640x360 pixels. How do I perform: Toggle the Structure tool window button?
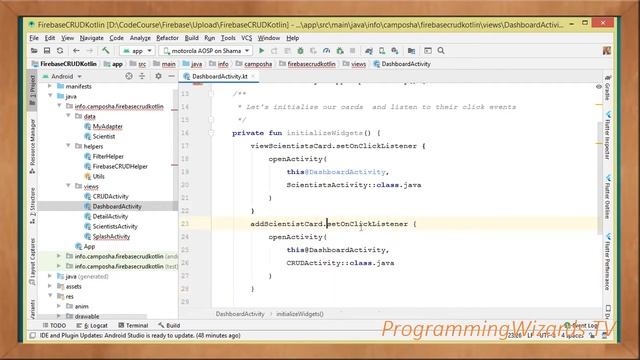(x=33, y=205)
